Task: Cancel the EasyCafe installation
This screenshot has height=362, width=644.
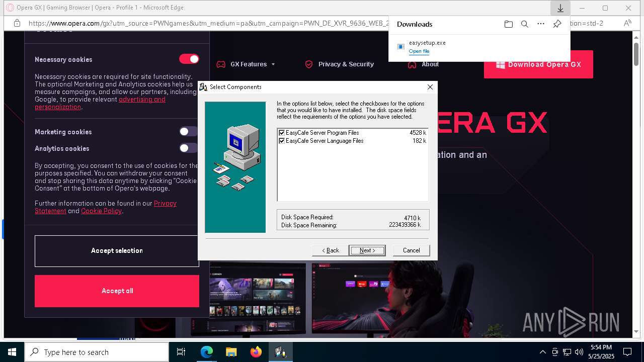Action: point(411,250)
